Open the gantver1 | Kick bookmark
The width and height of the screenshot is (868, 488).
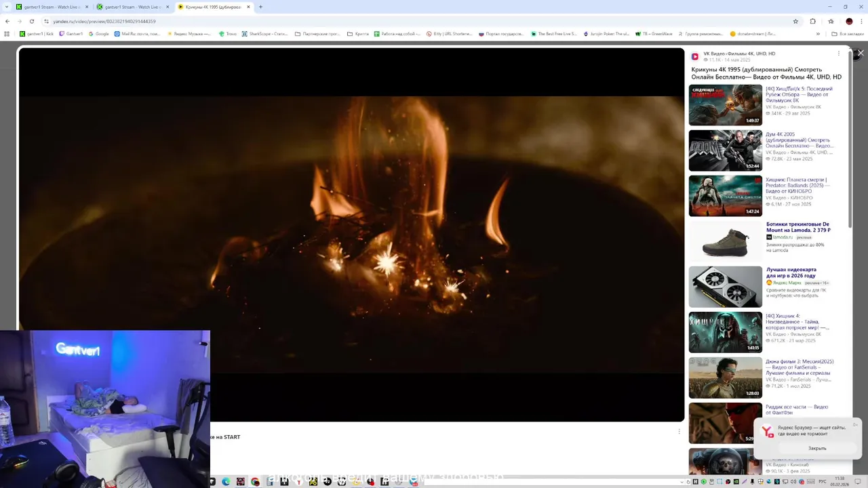click(x=37, y=33)
